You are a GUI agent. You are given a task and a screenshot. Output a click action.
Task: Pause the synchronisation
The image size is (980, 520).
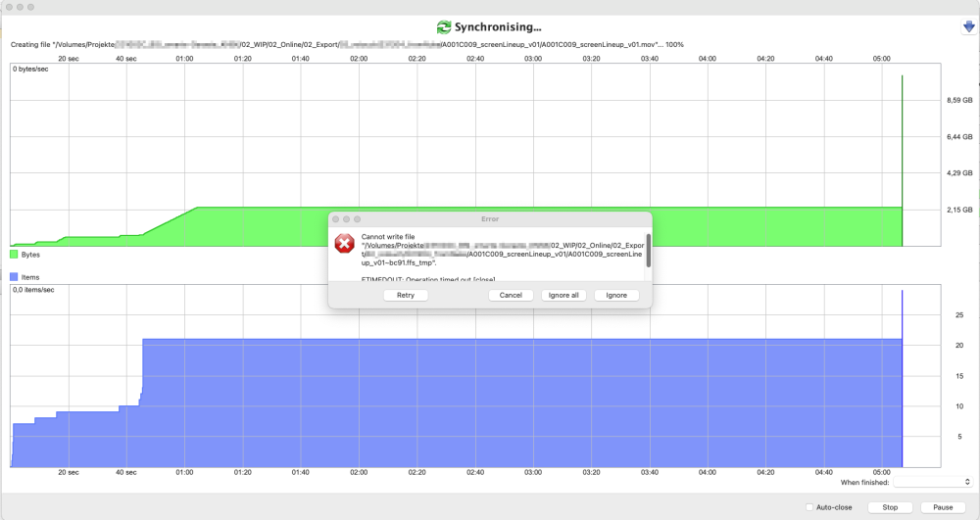click(943, 507)
